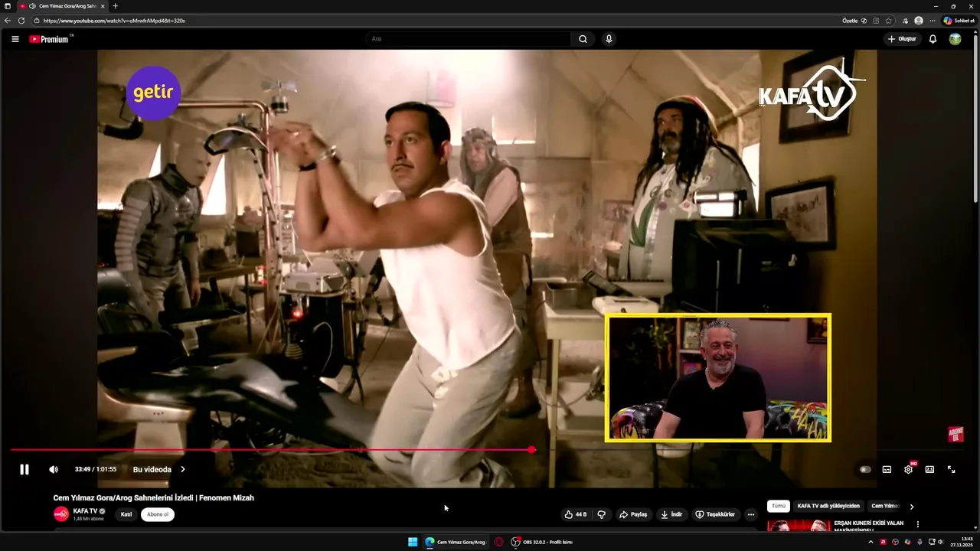The image size is (980, 551).
Task: Open the Windows Start menu
Action: (x=413, y=542)
